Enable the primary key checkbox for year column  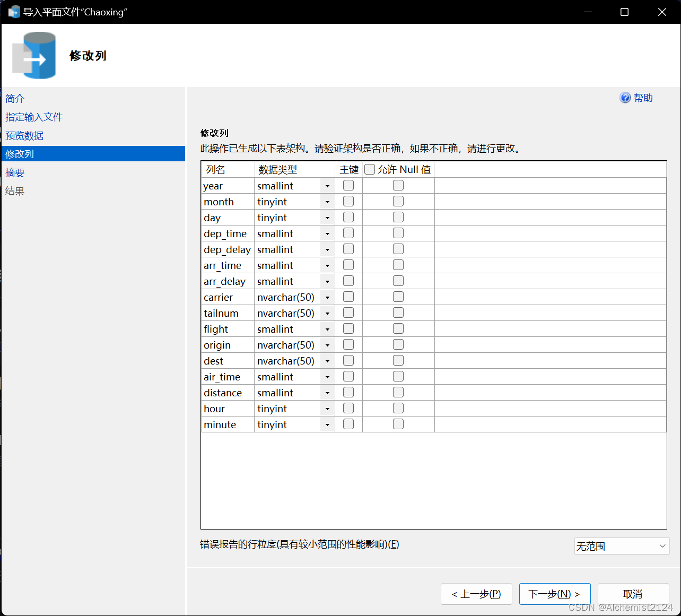point(348,185)
